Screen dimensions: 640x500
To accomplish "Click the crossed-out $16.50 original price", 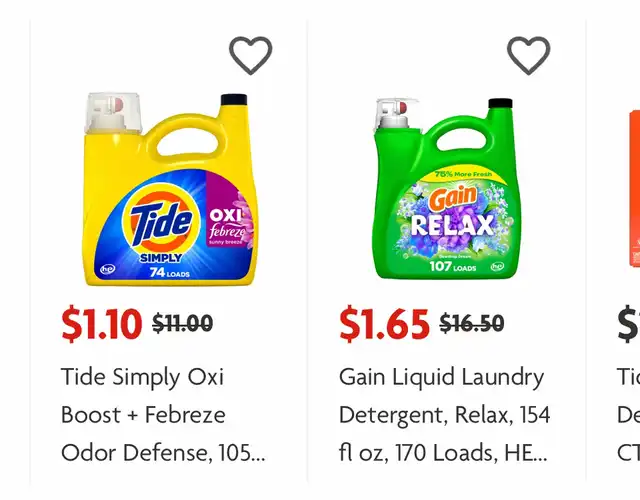I will [x=471, y=323].
